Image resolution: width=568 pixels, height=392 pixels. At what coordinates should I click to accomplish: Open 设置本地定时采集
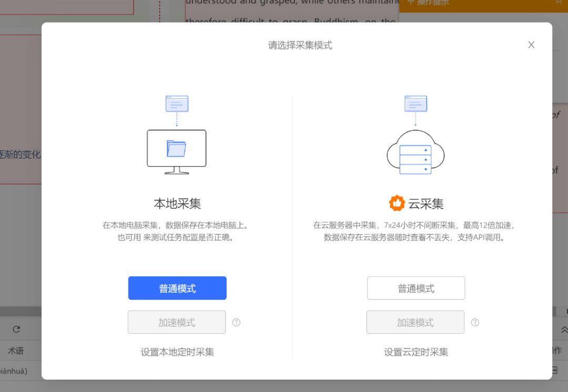[x=177, y=352]
